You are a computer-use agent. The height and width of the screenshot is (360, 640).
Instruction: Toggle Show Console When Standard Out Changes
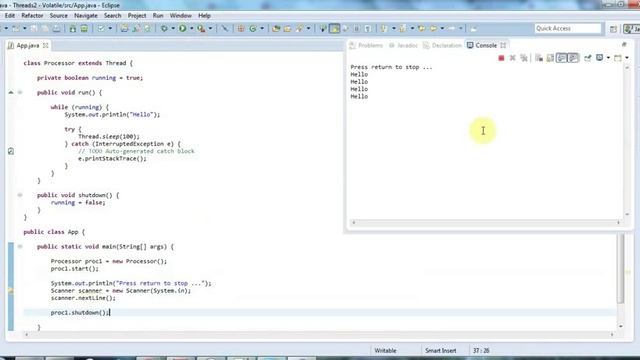click(x=562, y=58)
